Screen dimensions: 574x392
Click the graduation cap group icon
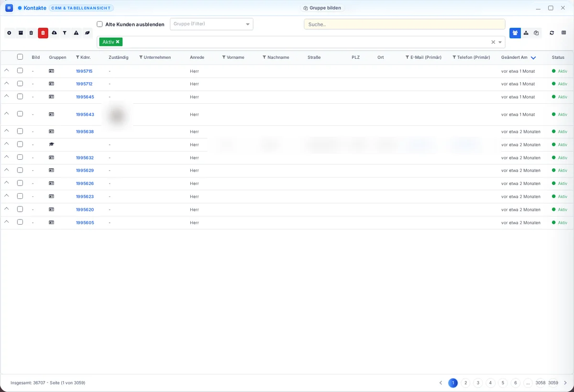pos(51,144)
